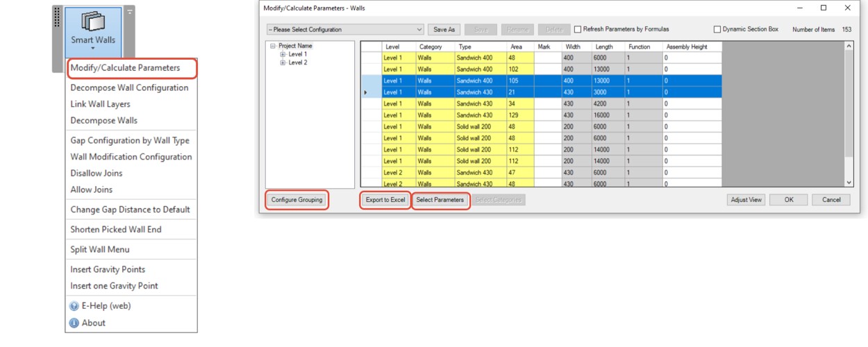
Task: Click the Select Parameters button
Action: [x=440, y=200]
